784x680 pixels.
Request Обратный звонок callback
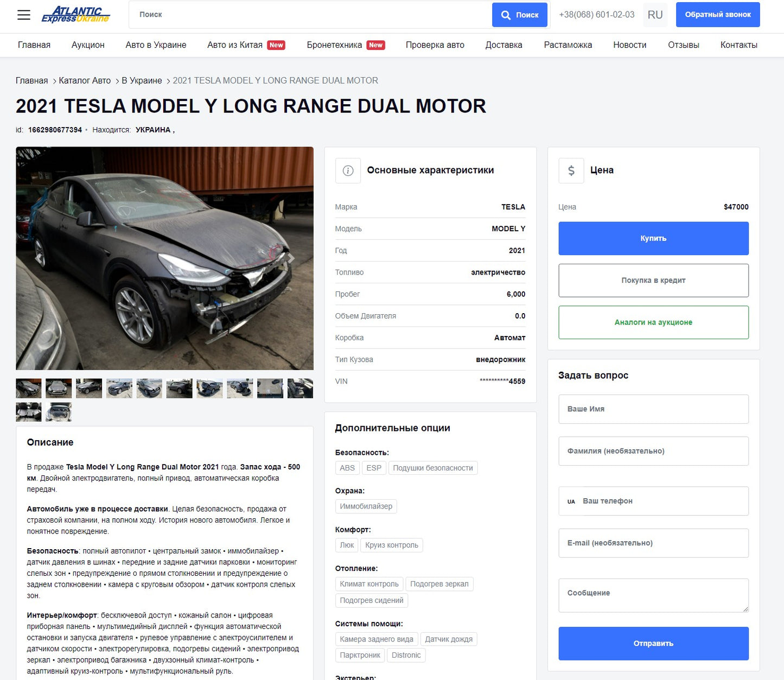[x=718, y=15]
